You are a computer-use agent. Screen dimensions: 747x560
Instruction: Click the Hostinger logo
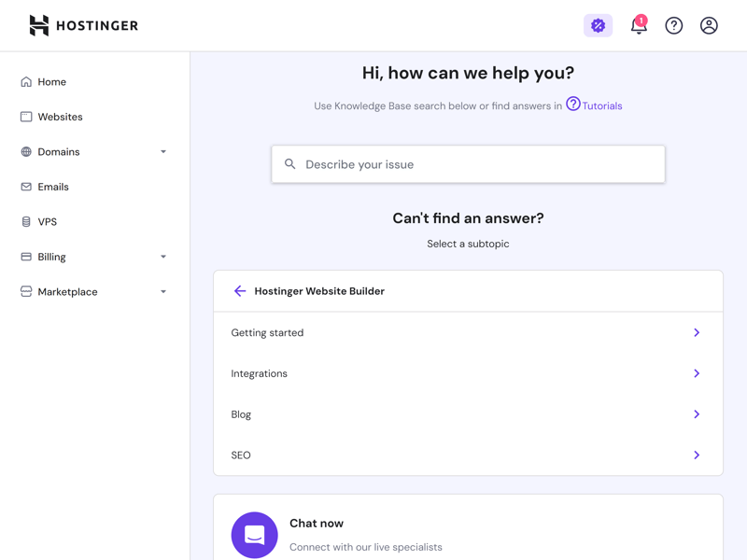(x=84, y=25)
